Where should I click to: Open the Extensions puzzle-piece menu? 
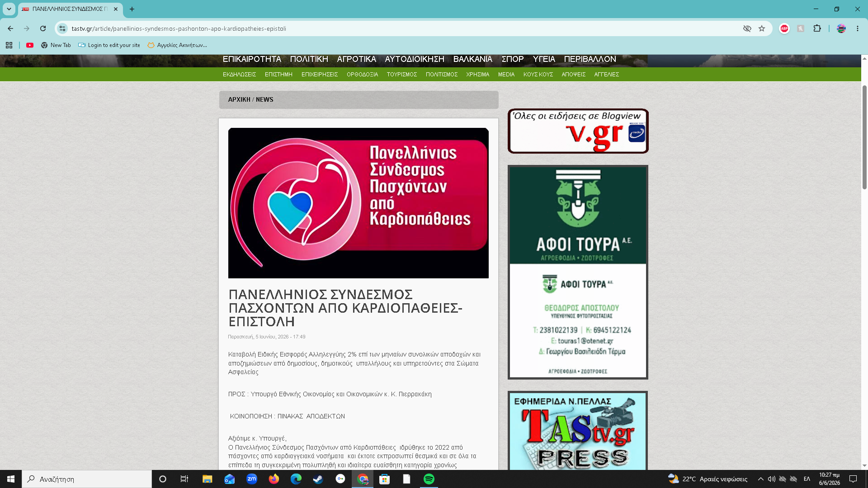(817, 28)
